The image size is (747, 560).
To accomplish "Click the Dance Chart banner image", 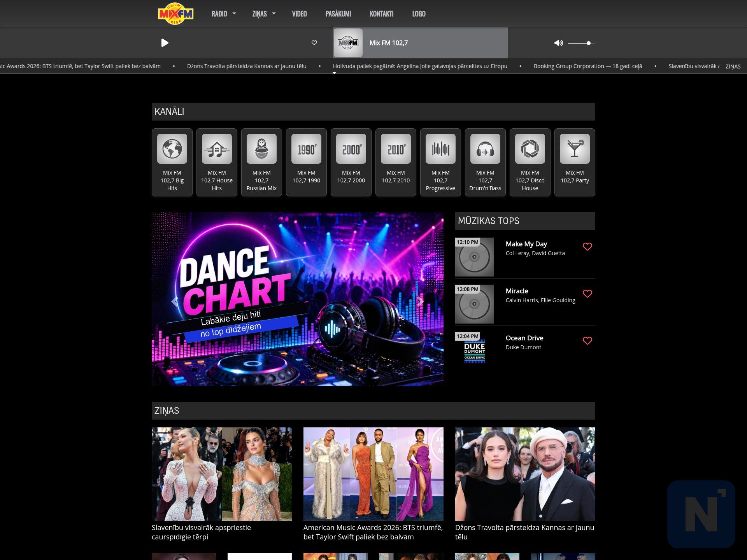I will [x=298, y=299].
